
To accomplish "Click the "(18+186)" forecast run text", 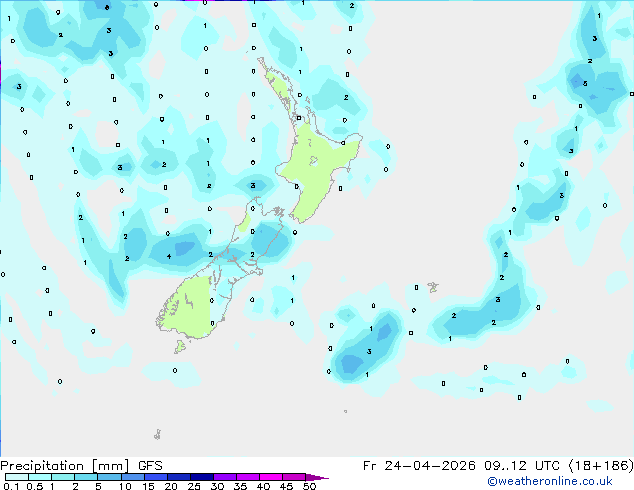I will pos(601,466).
